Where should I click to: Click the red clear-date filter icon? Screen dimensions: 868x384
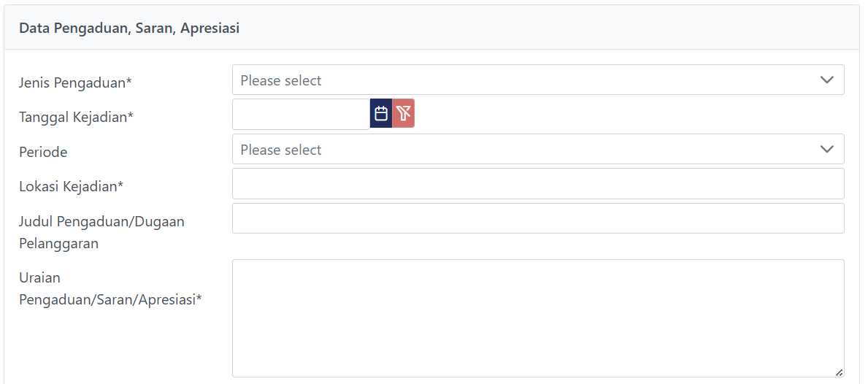tap(404, 114)
